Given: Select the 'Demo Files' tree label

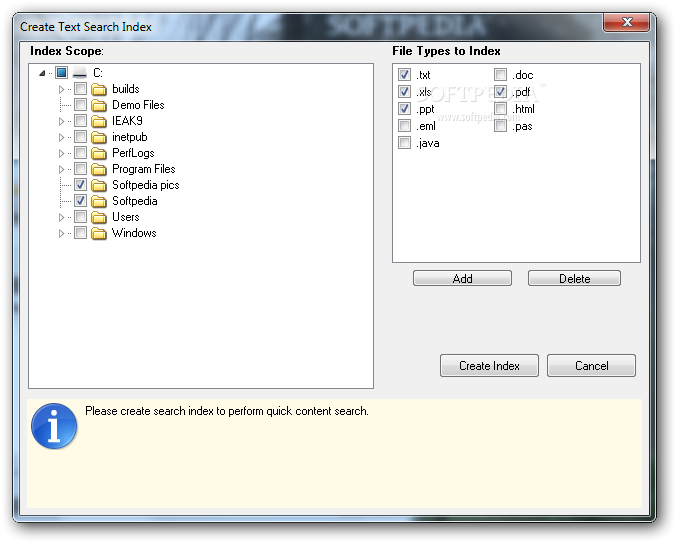Looking at the screenshot, I should tap(138, 105).
